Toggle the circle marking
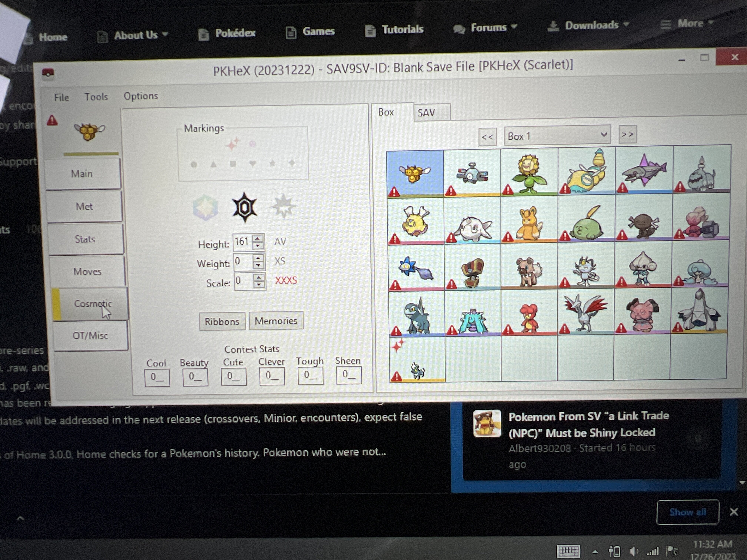The image size is (747, 560). point(193,164)
